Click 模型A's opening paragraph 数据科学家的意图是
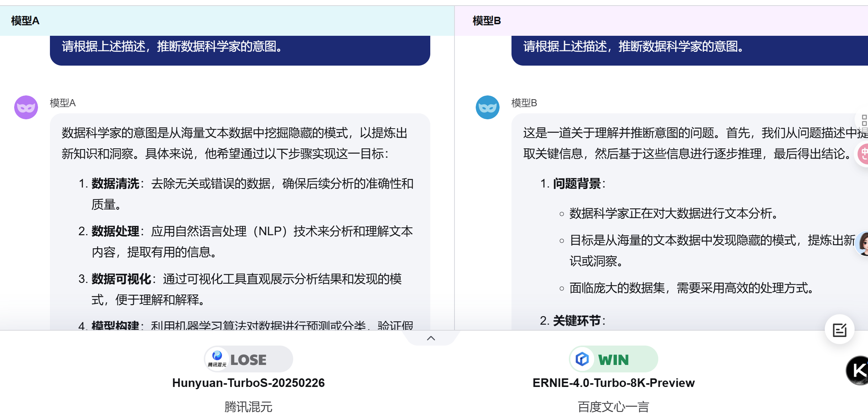This screenshot has width=868, height=419. click(x=235, y=143)
